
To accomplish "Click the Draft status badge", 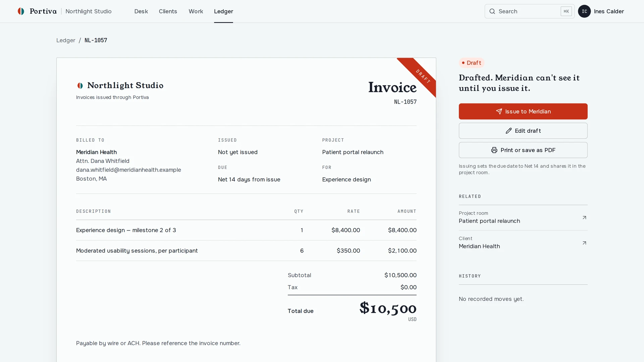I will pyautogui.click(x=471, y=63).
